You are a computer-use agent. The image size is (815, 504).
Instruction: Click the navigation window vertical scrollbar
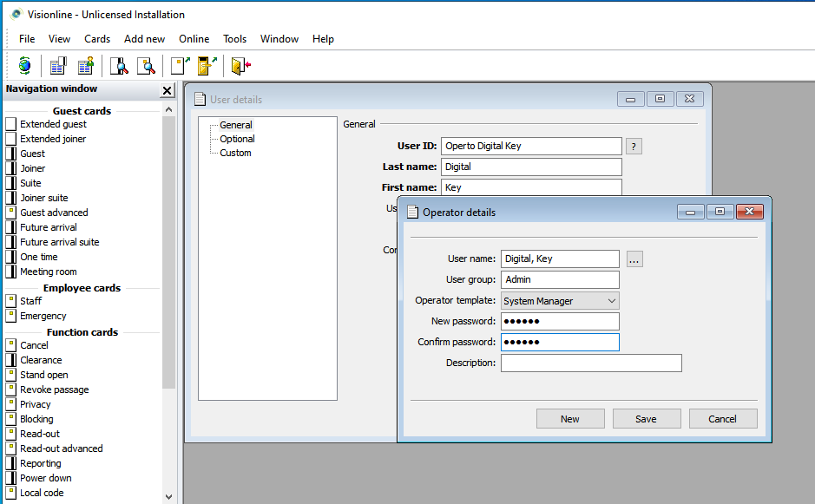[168, 260]
